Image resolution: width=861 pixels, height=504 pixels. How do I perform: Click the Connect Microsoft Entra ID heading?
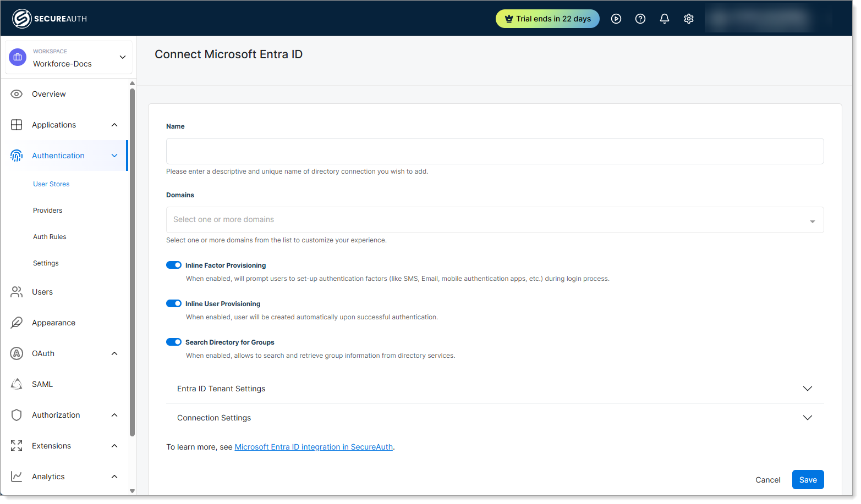228,54
